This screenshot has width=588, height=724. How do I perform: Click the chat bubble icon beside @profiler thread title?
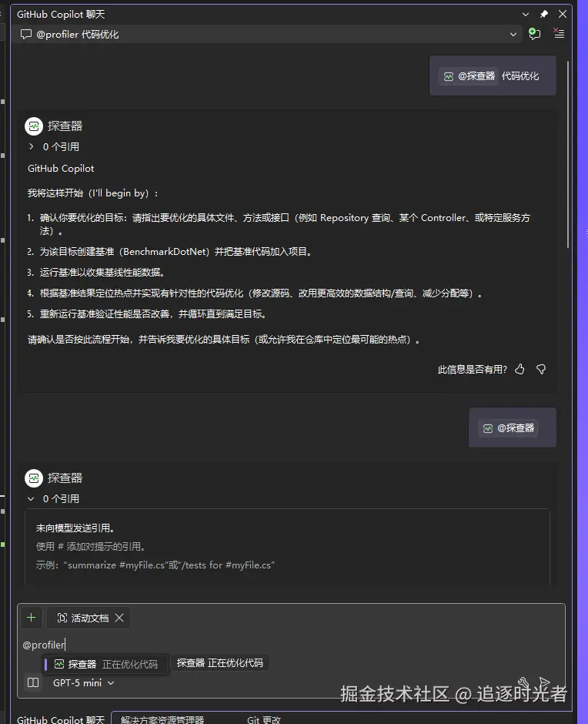point(26,34)
